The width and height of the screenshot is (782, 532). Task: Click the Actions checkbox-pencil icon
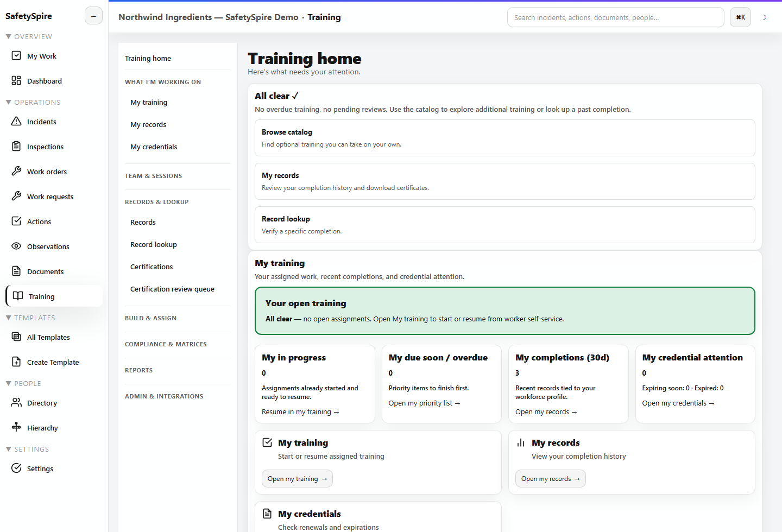click(16, 221)
